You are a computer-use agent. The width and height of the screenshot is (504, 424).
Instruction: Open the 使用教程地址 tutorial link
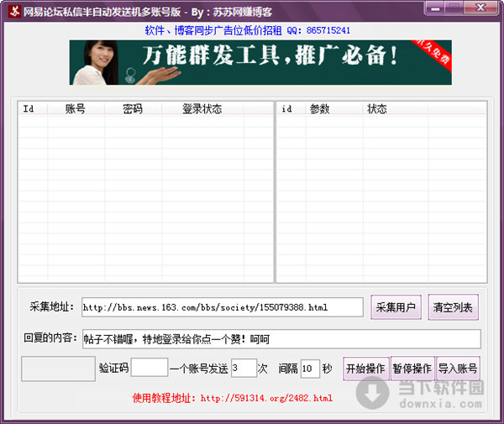point(233,398)
